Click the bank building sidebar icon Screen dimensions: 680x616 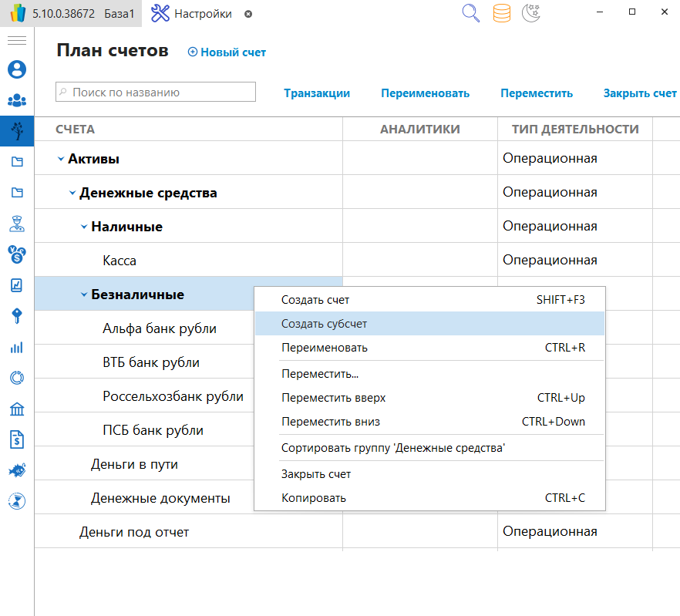[17, 409]
